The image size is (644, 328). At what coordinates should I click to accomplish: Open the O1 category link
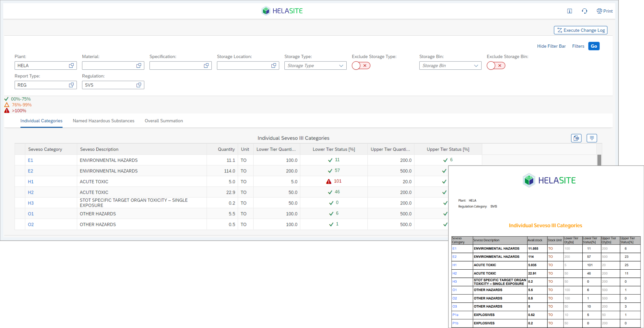pyautogui.click(x=30, y=214)
